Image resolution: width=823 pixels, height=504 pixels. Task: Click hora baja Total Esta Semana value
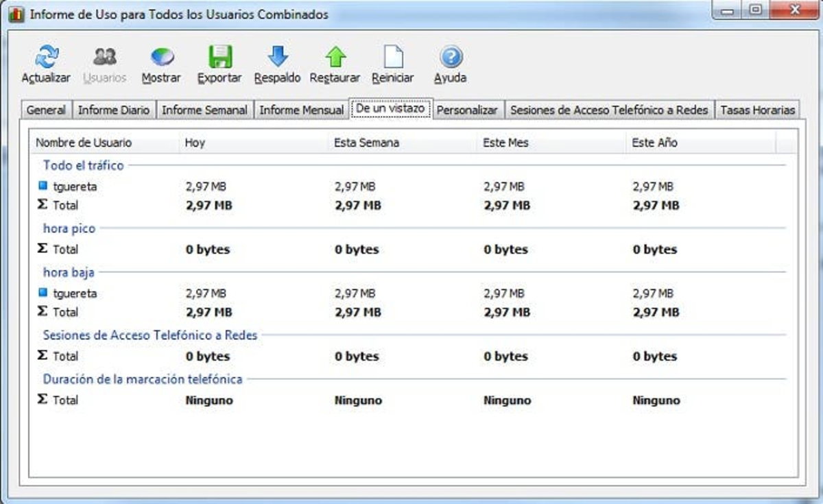pos(358,312)
